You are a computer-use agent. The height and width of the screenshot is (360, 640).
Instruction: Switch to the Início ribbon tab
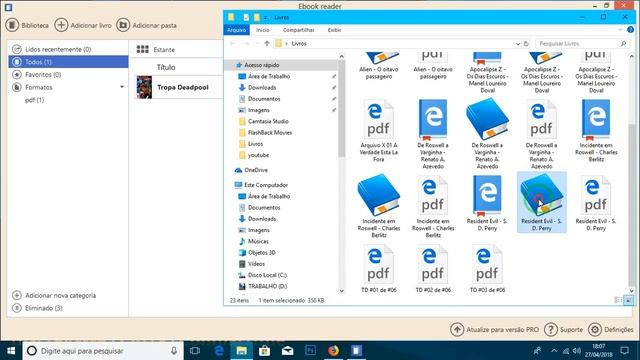[x=262, y=30]
